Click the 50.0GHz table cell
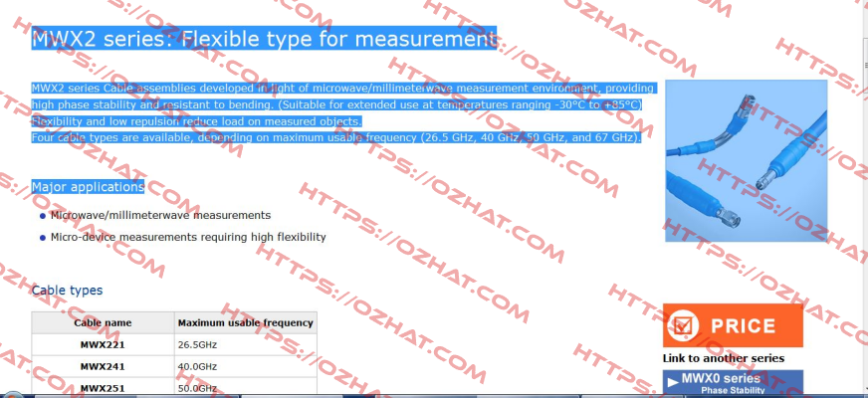The width and height of the screenshot is (868, 398). click(246, 386)
